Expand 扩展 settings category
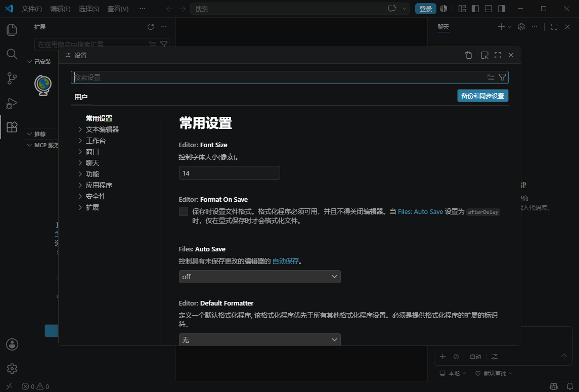Viewport: 579px width, 392px height. (80, 207)
